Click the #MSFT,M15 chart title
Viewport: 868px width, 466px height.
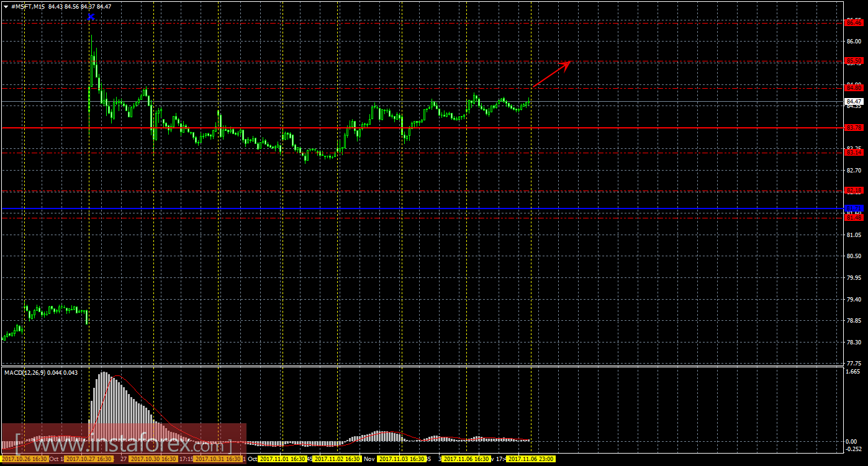(x=29, y=6)
